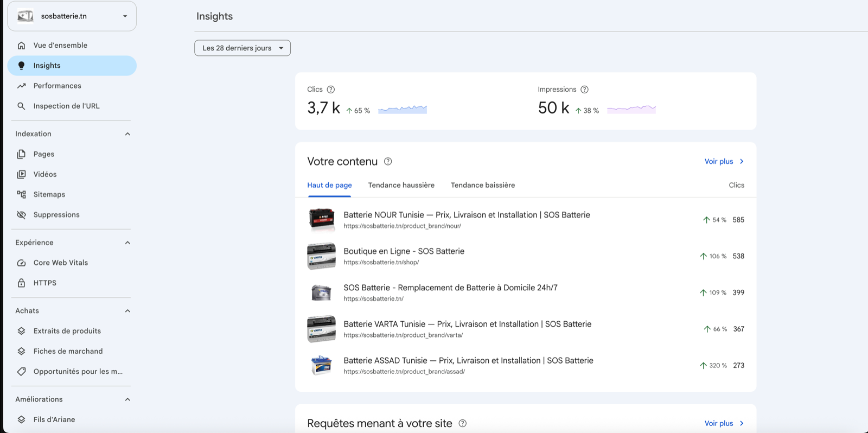This screenshot has height=433, width=868.
Task: Open the Boutique en Ligne - SOS Batterie title
Action: point(404,251)
